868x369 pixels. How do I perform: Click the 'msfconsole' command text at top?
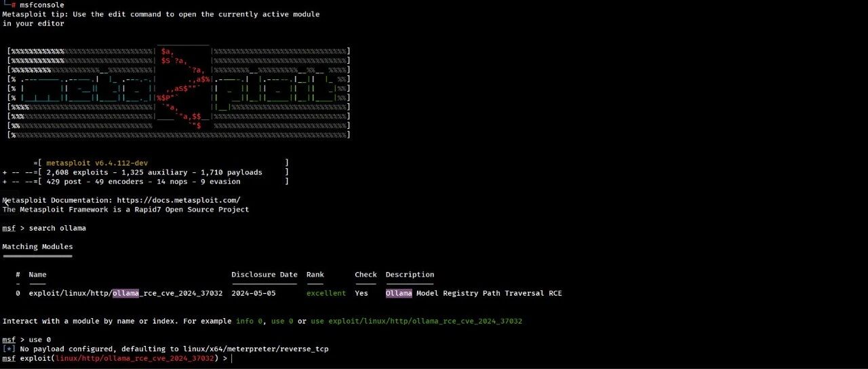(x=42, y=5)
